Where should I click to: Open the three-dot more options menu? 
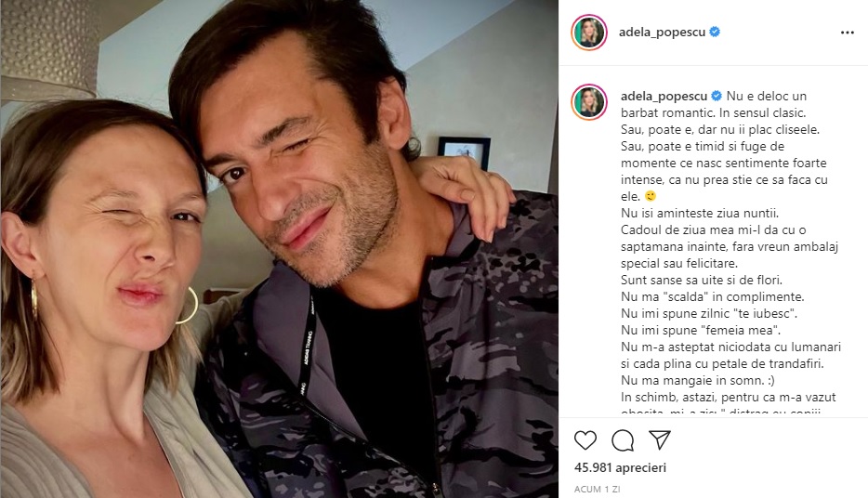[x=847, y=33]
